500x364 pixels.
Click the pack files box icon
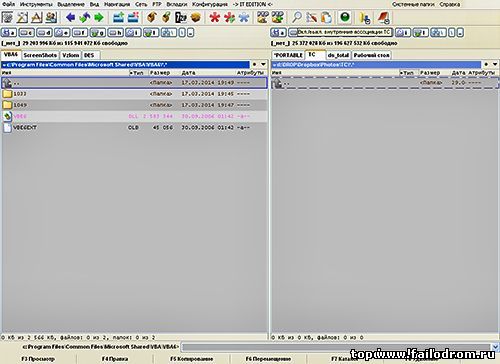pos(152,17)
